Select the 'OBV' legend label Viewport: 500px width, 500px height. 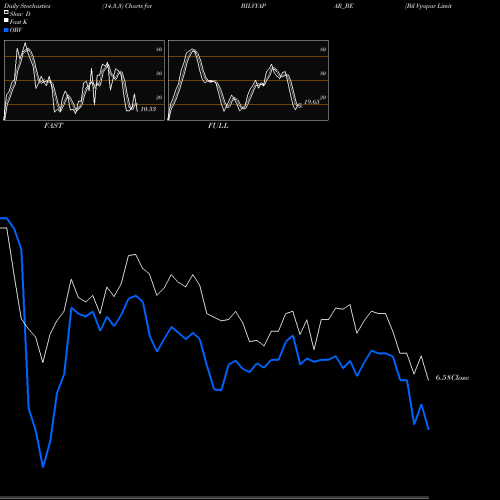click(16, 30)
